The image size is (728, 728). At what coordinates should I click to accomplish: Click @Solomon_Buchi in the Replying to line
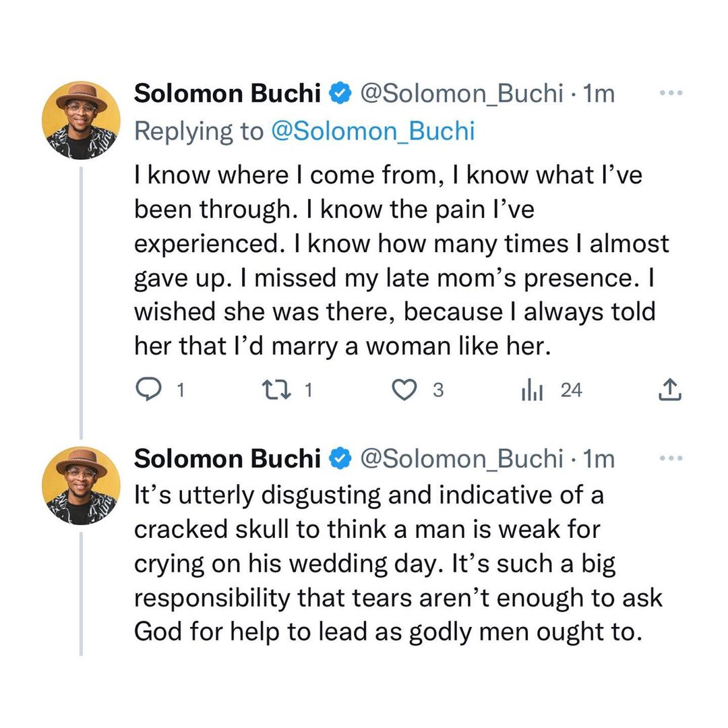372,131
